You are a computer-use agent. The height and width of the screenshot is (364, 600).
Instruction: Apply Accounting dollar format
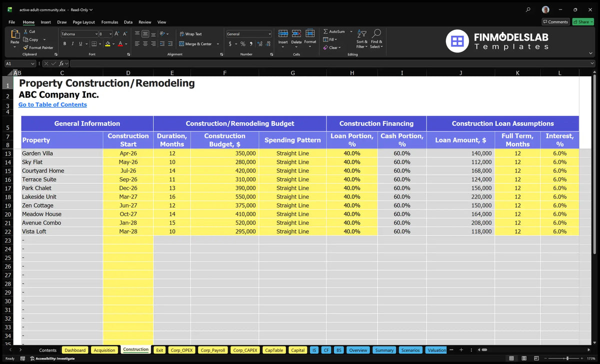(x=230, y=44)
